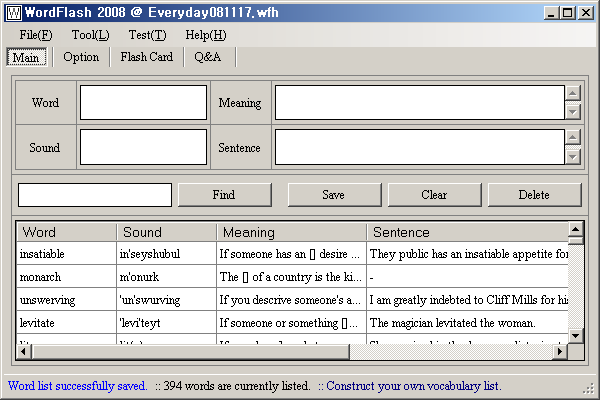
Task: Switch to the Main tab
Action: tap(26, 57)
